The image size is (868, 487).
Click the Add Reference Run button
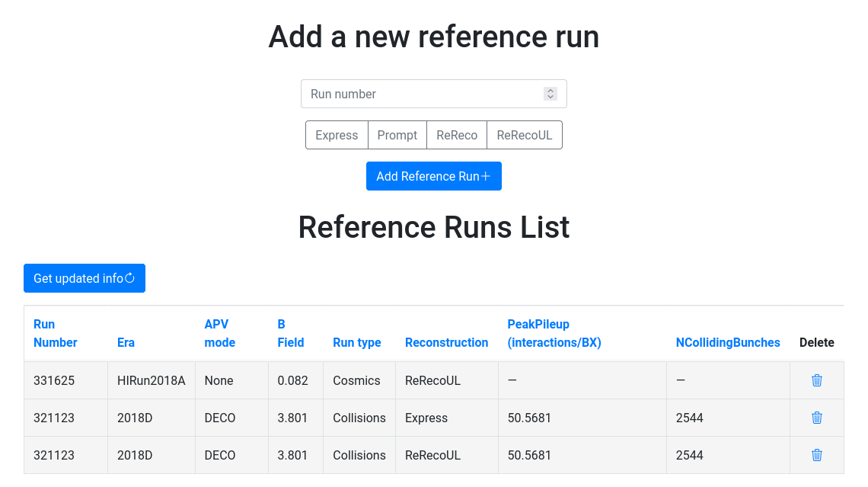tap(434, 176)
